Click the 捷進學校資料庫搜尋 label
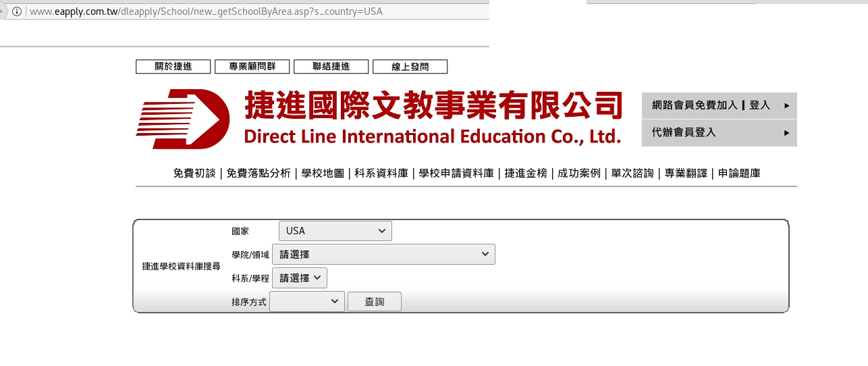The width and height of the screenshot is (868, 366). [x=181, y=267]
